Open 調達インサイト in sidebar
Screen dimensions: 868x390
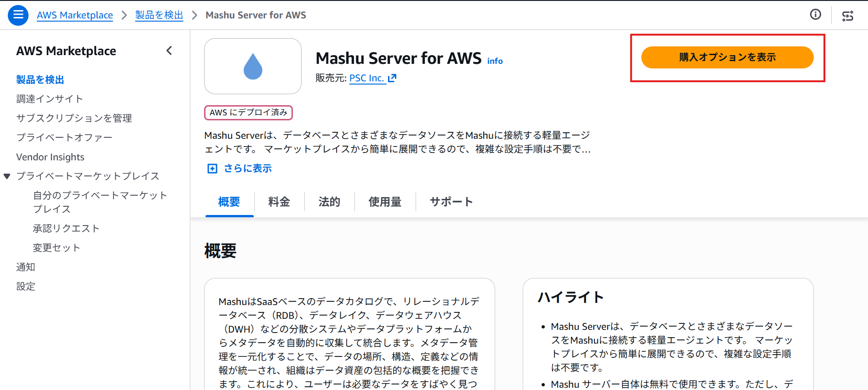point(50,99)
